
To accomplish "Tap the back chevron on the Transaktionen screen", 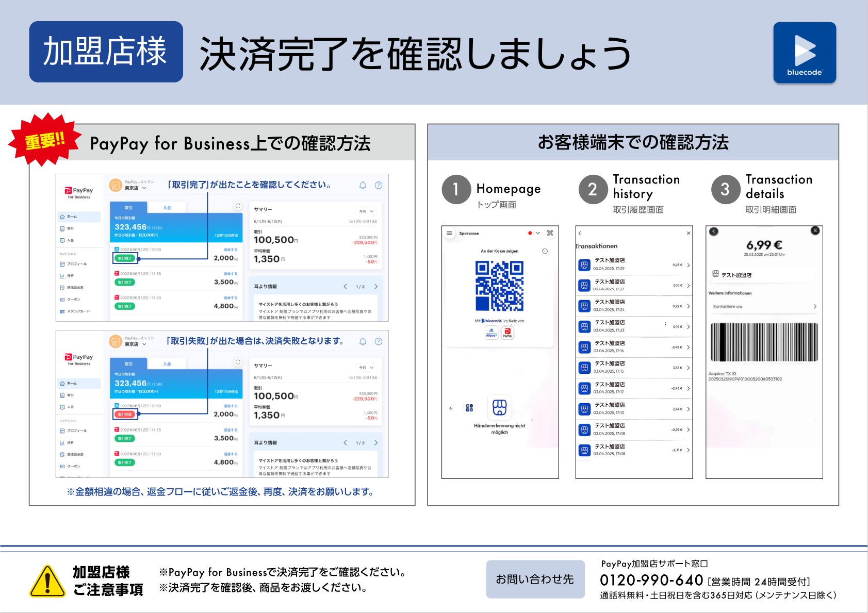I will pyautogui.click(x=580, y=234).
